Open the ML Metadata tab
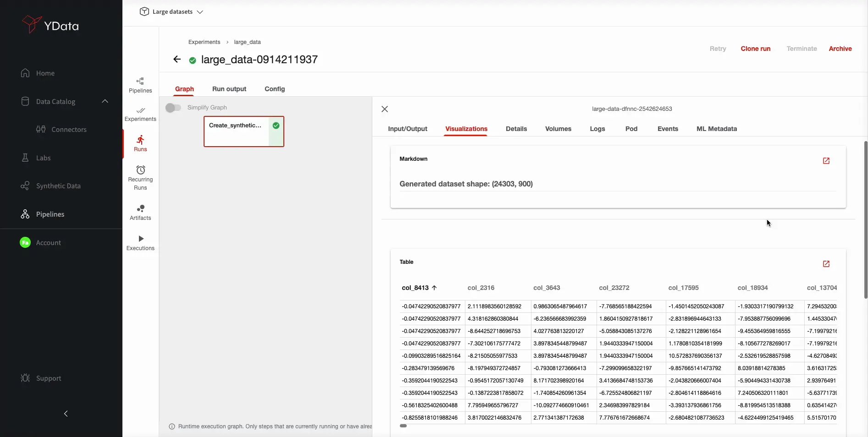This screenshot has height=437, width=868. [x=717, y=129]
